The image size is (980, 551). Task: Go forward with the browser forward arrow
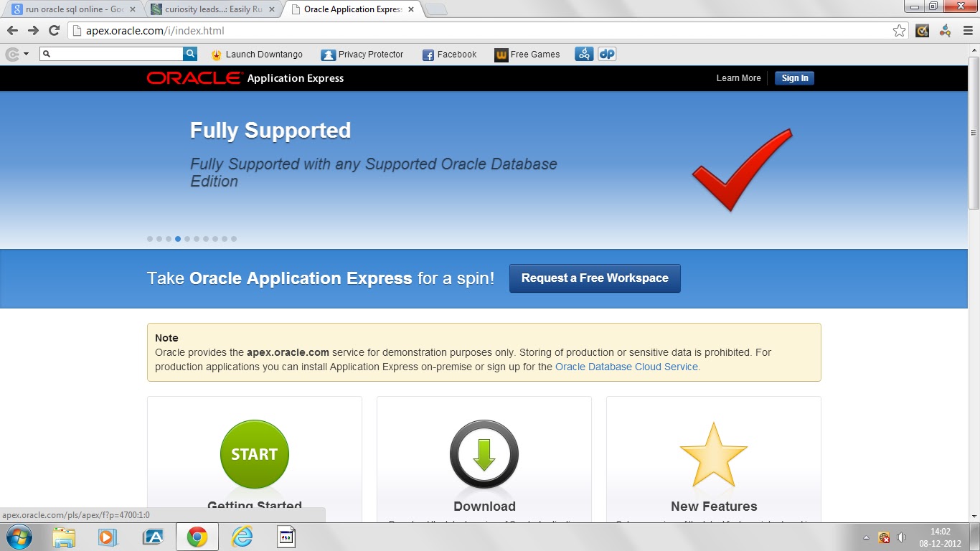pyautogui.click(x=33, y=30)
